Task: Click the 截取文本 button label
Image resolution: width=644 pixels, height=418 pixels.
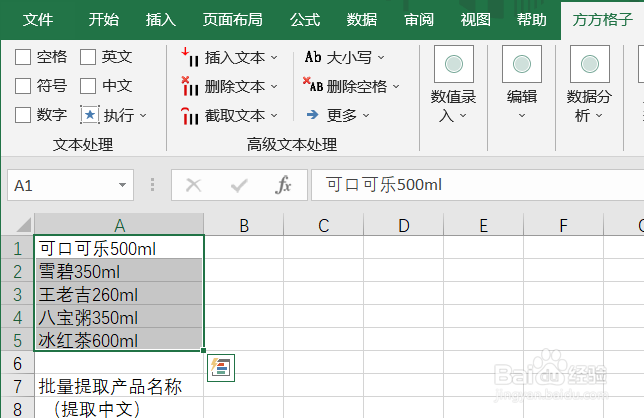Action: [235, 116]
